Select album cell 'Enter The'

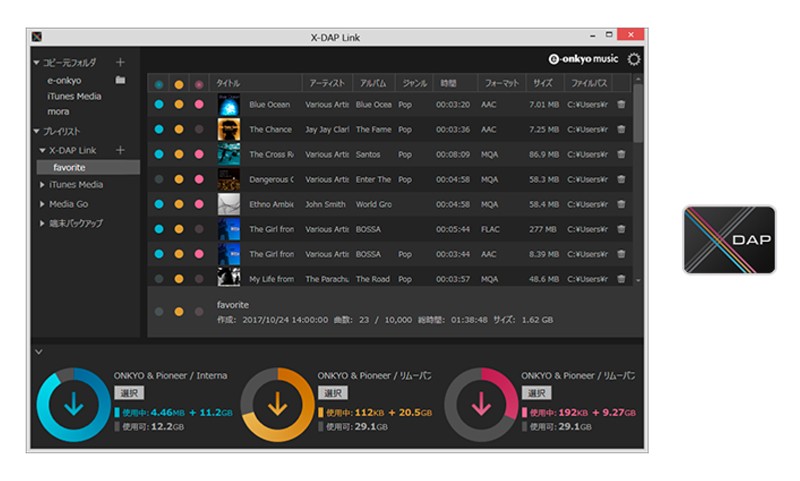373,179
